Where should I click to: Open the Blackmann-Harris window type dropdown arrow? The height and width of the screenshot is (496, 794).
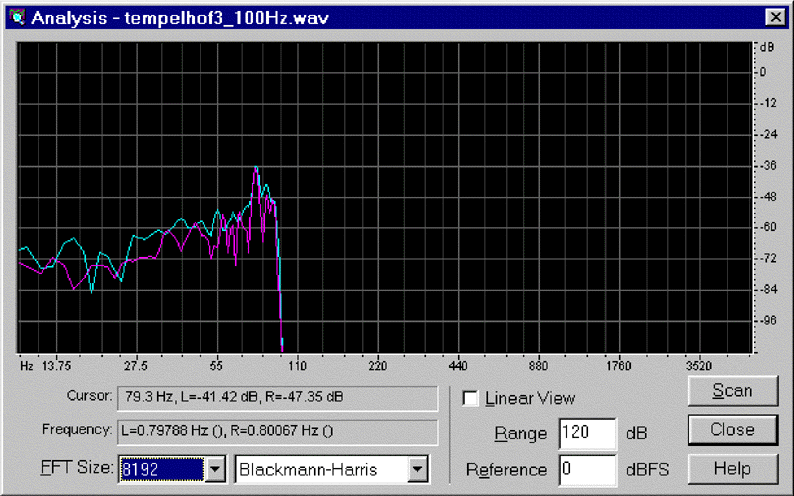[418, 469]
